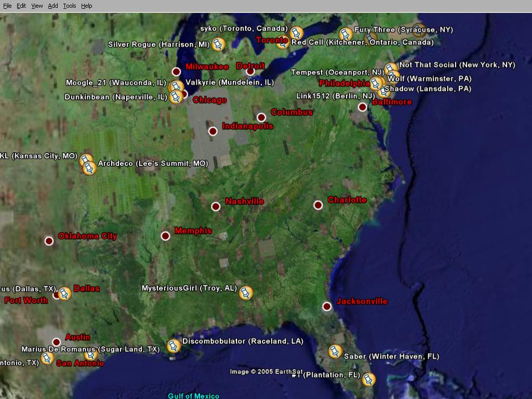Select the MysteriousGirl (Troy, AL) pushpin
The height and width of the screenshot is (399, 532).
click(x=246, y=292)
